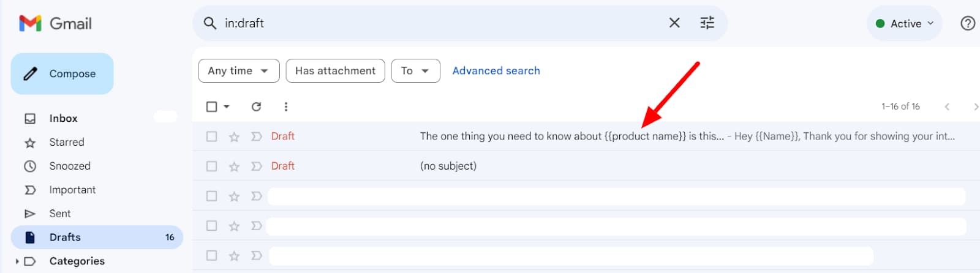Open the search options filter icon

[707, 23]
